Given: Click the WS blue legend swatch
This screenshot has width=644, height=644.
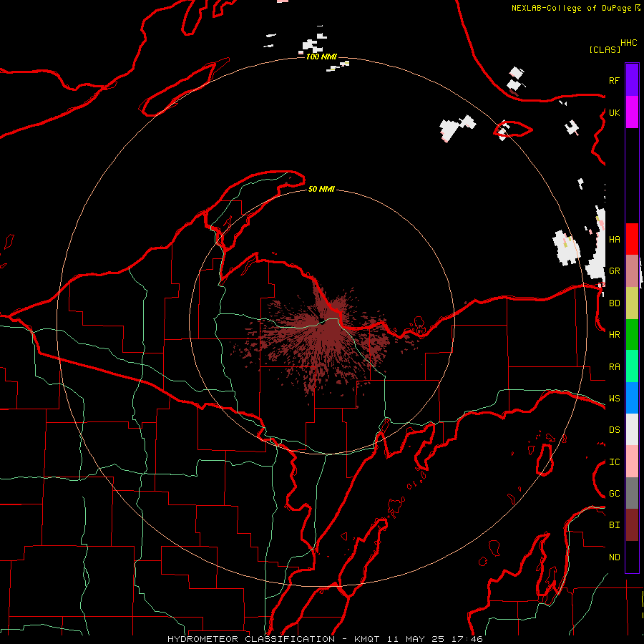Looking at the screenshot, I should 632,398.
